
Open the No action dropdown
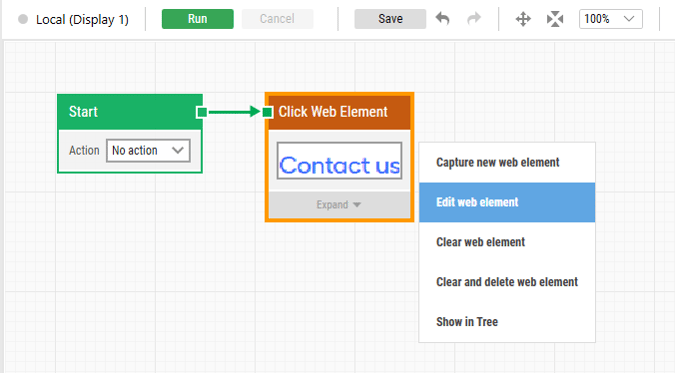point(148,150)
